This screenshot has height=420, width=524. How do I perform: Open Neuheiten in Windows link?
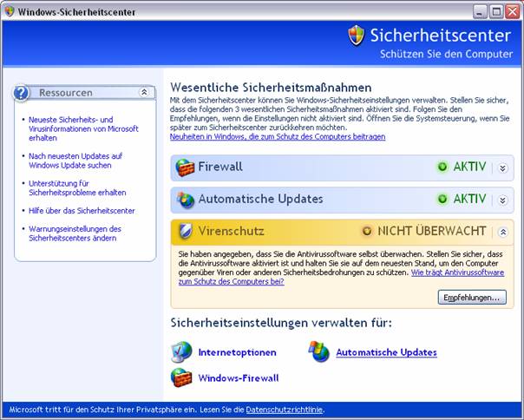(278, 137)
